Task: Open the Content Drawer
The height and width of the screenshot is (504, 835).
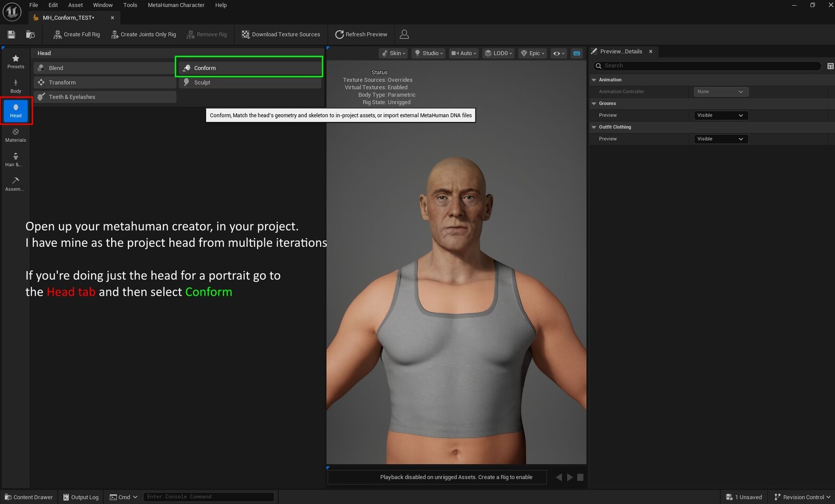Action: coord(29,497)
